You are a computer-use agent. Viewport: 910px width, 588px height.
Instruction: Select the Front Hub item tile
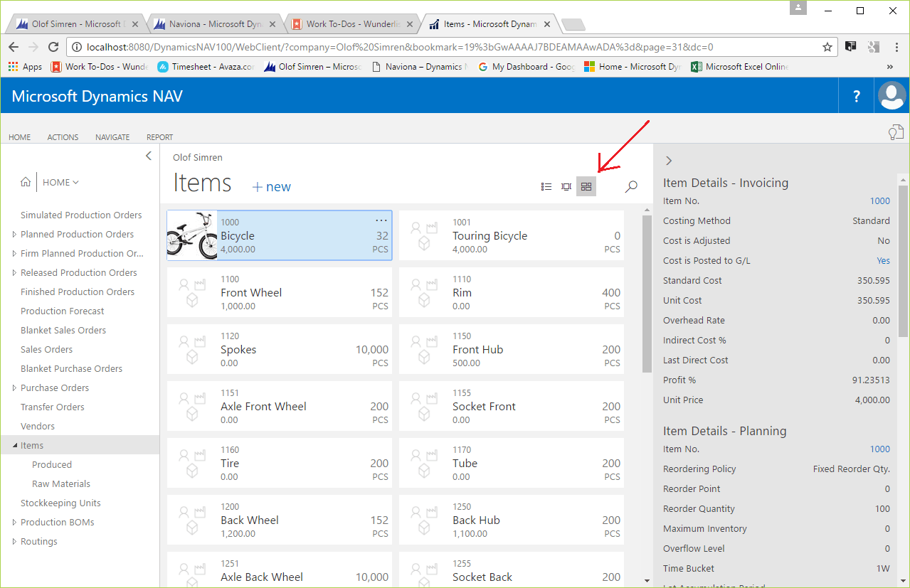(x=512, y=349)
